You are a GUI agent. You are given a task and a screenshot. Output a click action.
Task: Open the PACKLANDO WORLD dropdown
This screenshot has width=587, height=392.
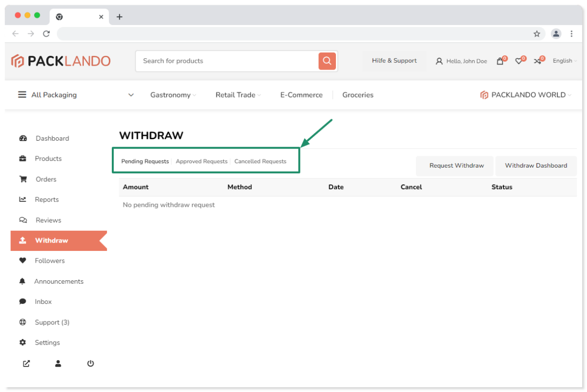click(x=526, y=95)
